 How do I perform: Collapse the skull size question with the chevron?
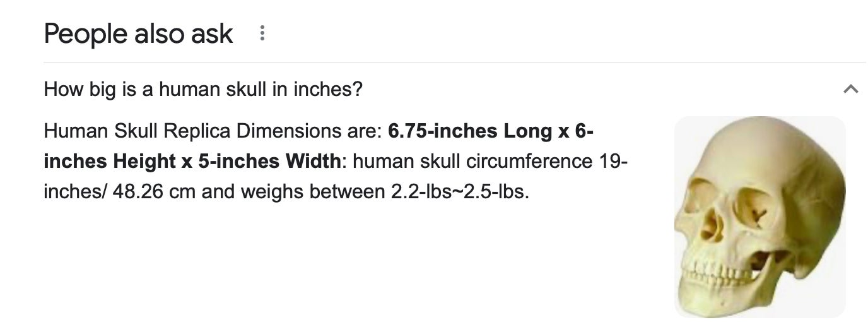pyautogui.click(x=850, y=90)
